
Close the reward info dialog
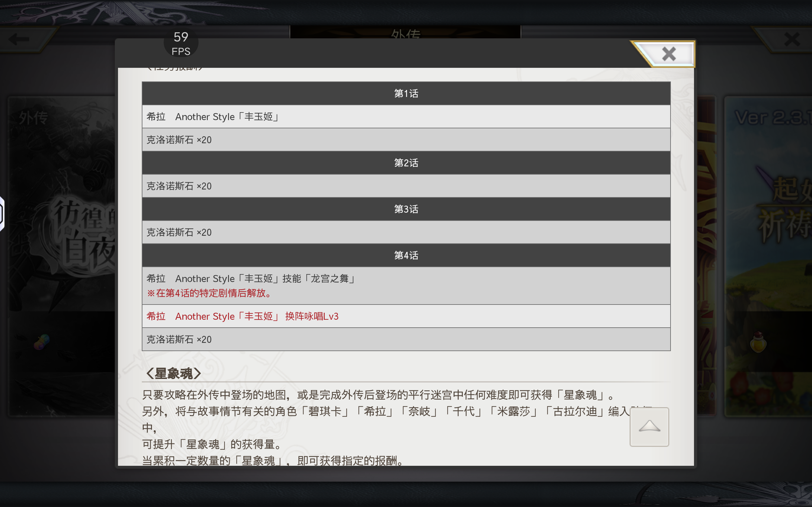pos(668,54)
